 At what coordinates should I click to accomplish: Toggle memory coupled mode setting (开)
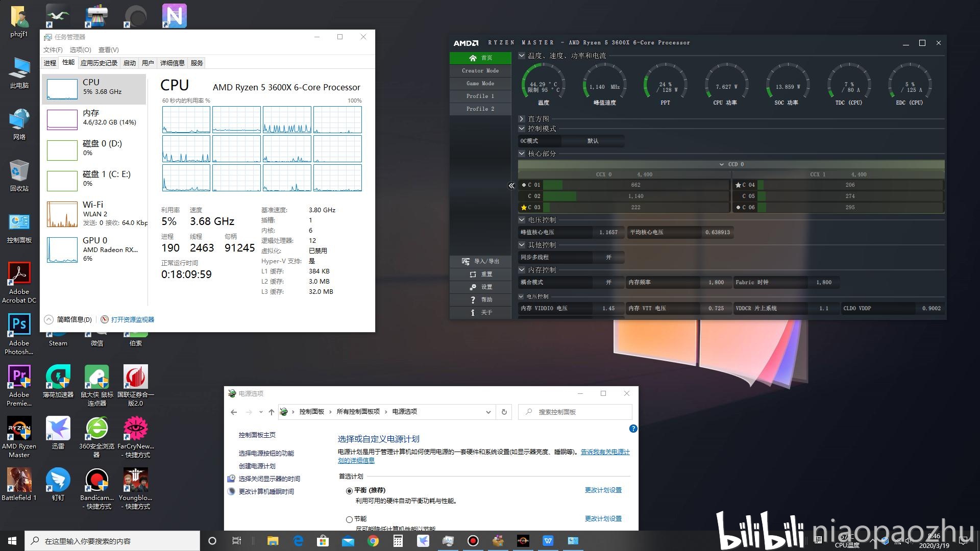click(608, 282)
